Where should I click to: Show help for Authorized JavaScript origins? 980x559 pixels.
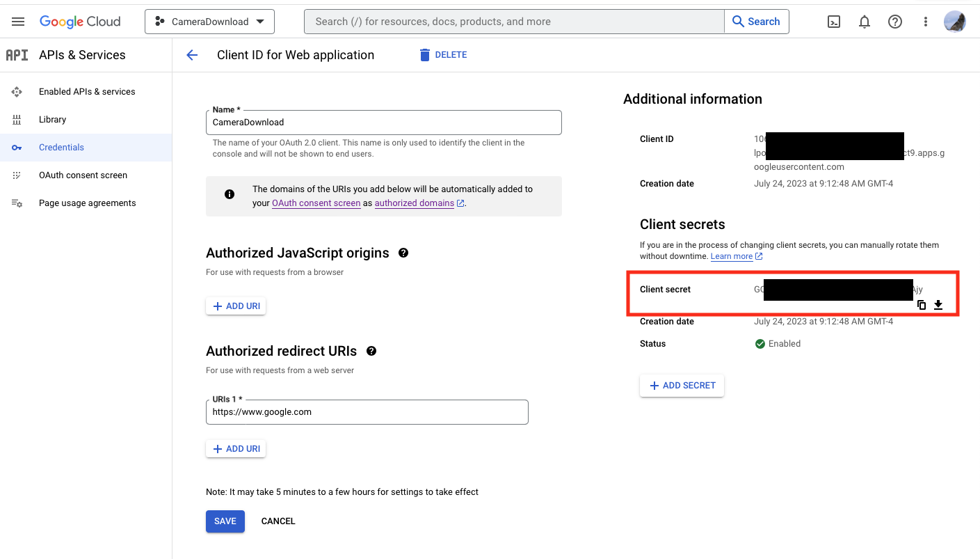click(403, 253)
